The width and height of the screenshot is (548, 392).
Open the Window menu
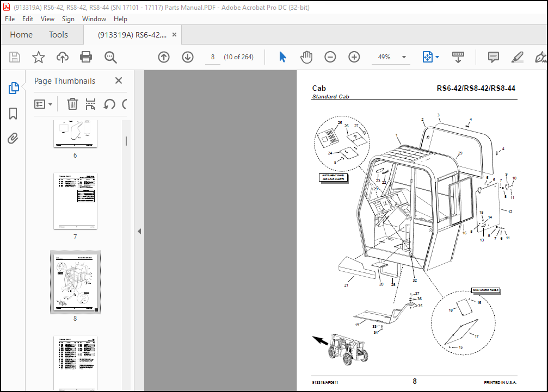click(x=94, y=19)
